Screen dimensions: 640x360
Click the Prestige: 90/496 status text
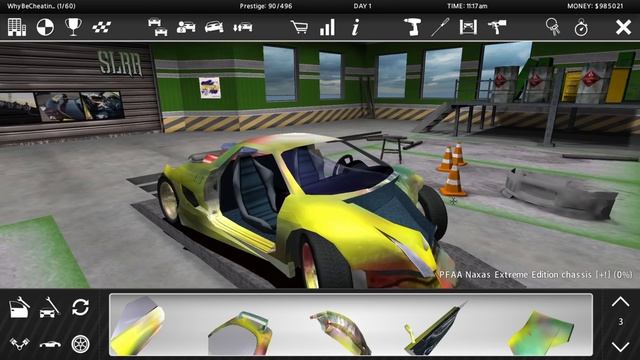(x=265, y=6)
